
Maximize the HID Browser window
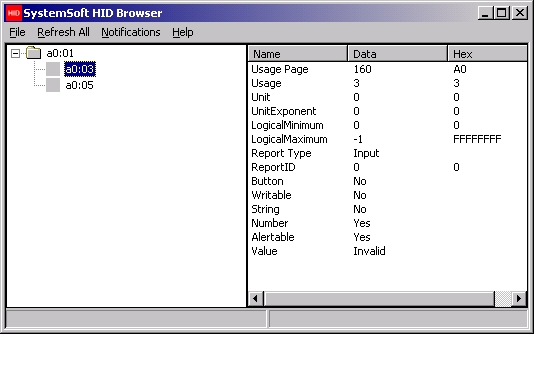tap(502, 13)
